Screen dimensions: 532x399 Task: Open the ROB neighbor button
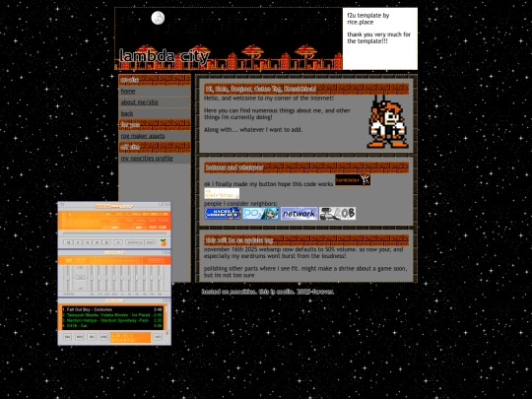[x=338, y=214]
